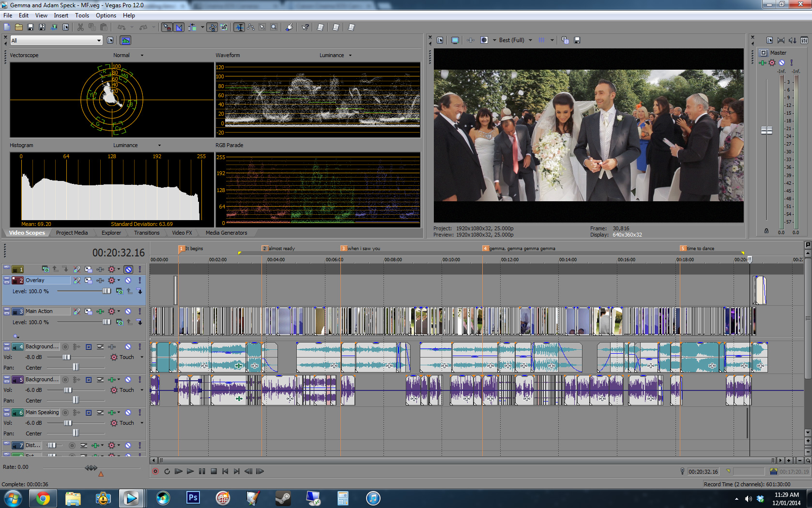Open the File menu
The height and width of the screenshot is (508, 812).
(8, 15)
